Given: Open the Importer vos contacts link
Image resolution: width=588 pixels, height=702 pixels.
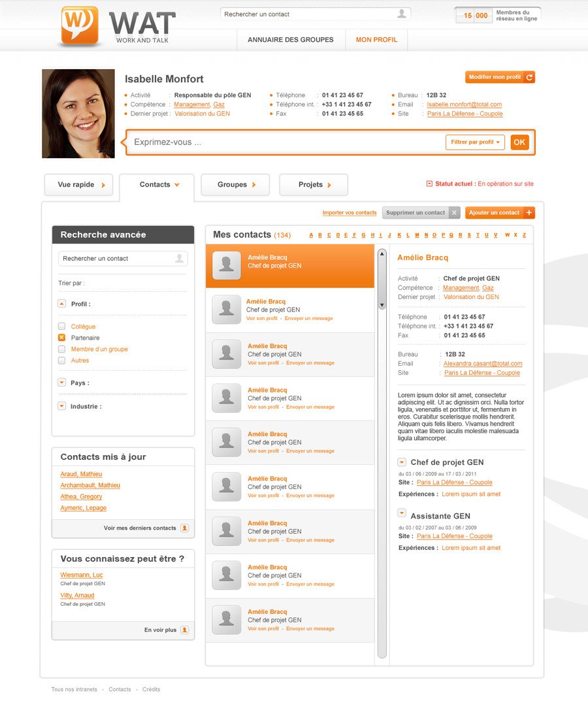Looking at the screenshot, I should pyautogui.click(x=349, y=213).
